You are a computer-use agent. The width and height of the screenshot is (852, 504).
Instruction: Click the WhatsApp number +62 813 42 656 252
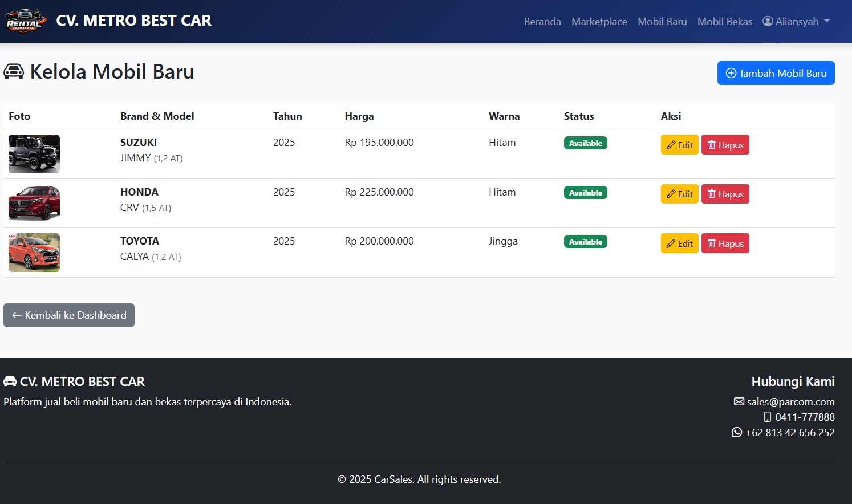point(790,432)
